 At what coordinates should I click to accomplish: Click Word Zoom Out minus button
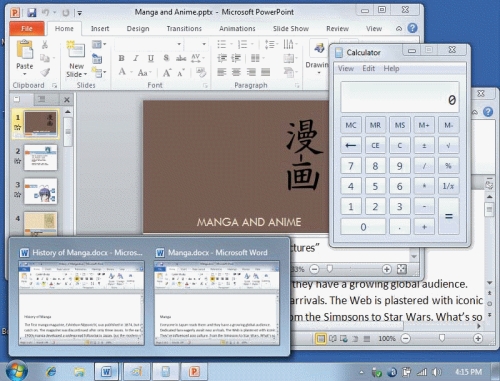click(x=405, y=338)
